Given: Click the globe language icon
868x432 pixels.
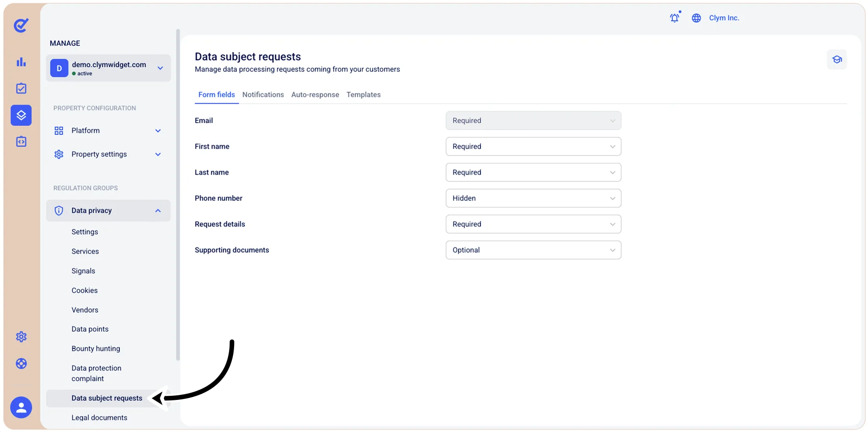Looking at the screenshot, I should [696, 18].
